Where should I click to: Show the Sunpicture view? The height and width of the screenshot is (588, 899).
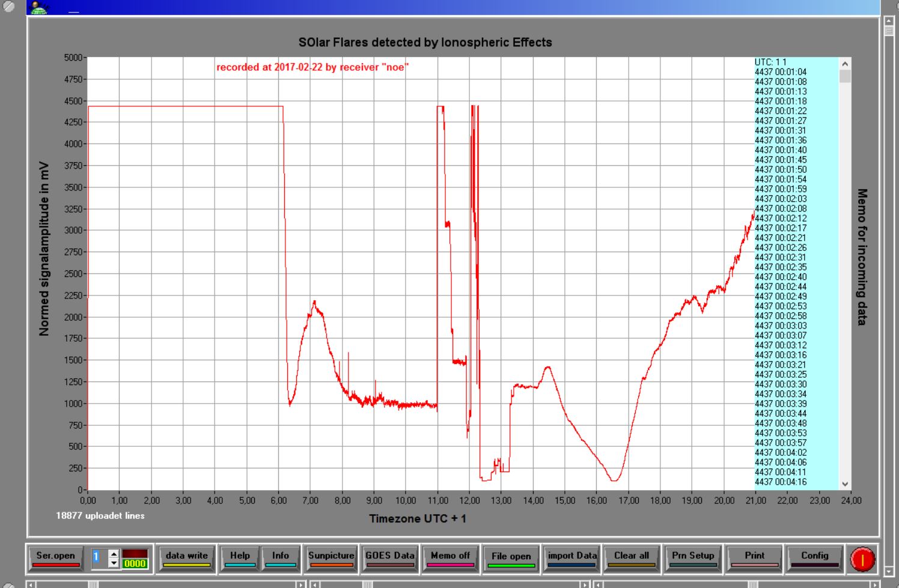pos(331,558)
